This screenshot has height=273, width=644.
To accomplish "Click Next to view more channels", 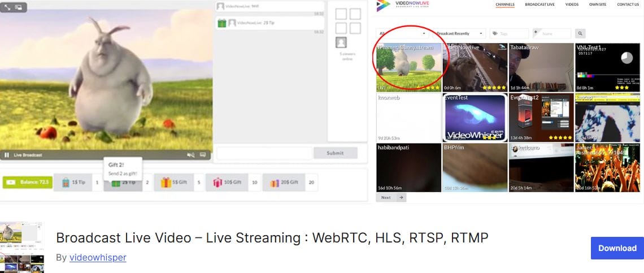I will (x=391, y=197).
